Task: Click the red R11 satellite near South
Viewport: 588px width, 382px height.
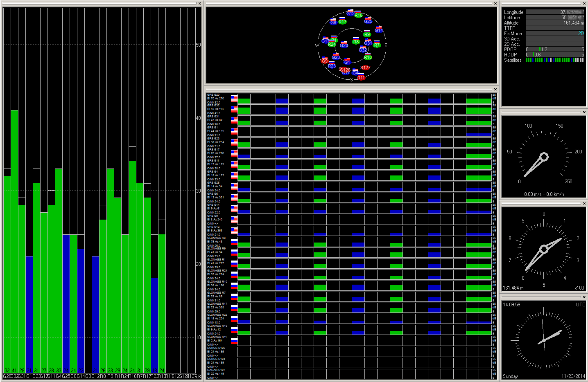Action: (x=361, y=78)
